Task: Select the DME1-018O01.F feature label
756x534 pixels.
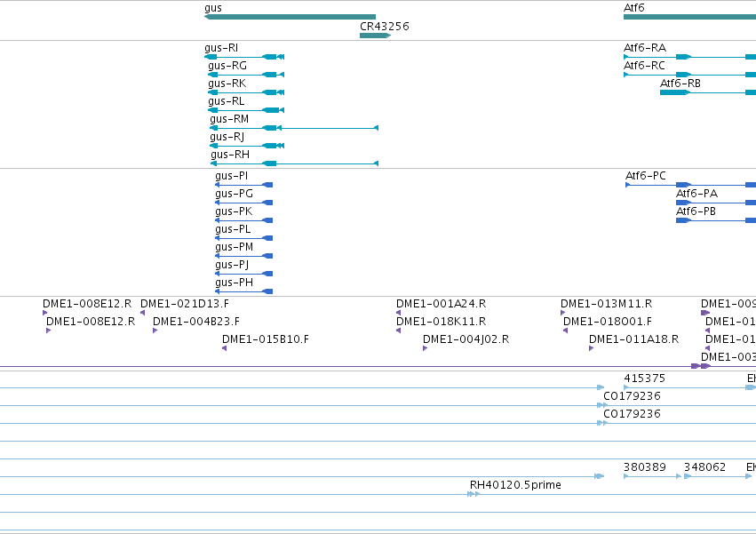Action: 608,322
